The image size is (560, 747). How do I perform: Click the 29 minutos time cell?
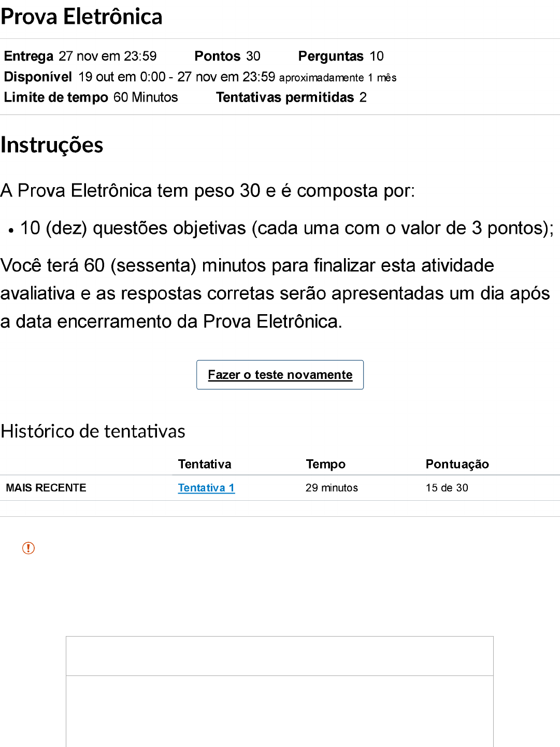[332, 488]
